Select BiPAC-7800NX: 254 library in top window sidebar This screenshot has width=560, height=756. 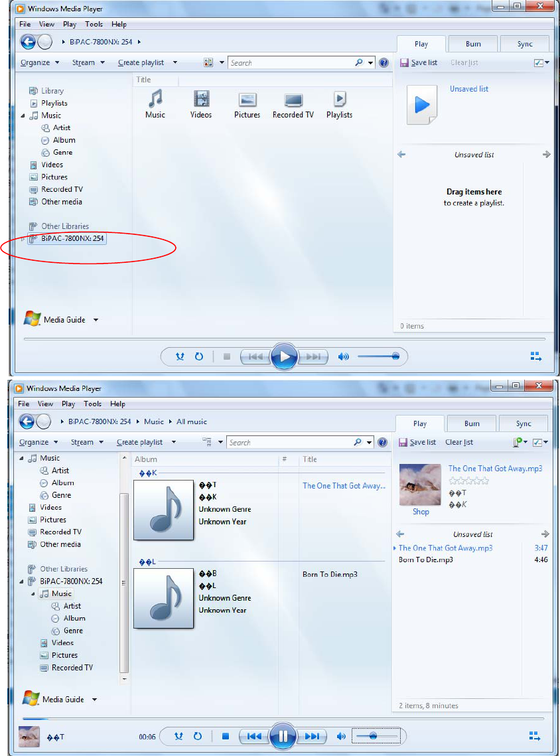[x=67, y=239]
